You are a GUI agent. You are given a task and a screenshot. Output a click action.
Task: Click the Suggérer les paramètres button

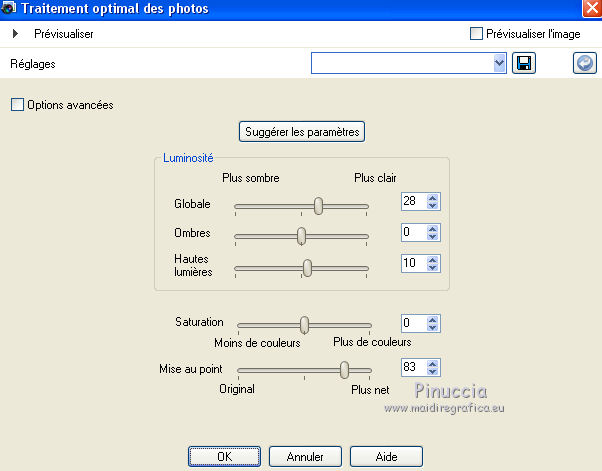tap(303, 131)
